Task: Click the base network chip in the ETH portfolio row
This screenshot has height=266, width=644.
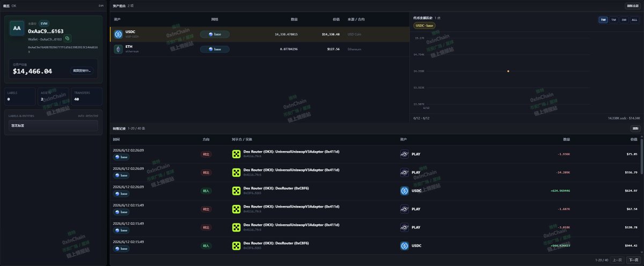Action: coord(215,49)
